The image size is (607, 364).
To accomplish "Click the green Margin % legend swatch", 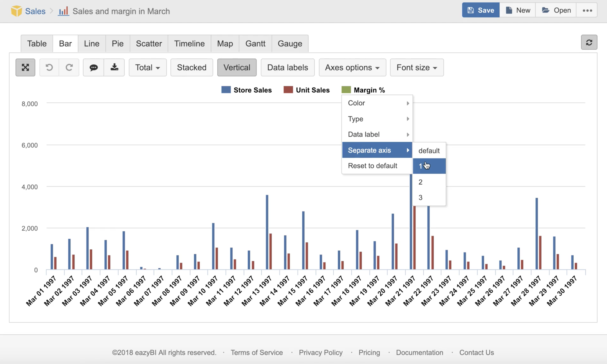I will pos(346,90).
